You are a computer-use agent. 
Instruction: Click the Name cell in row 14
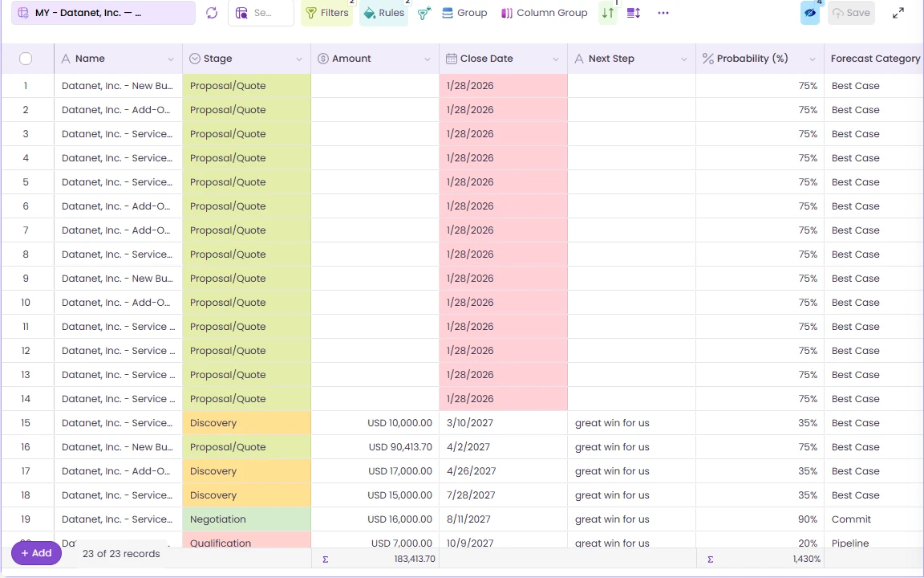click(x=118, y=399)
